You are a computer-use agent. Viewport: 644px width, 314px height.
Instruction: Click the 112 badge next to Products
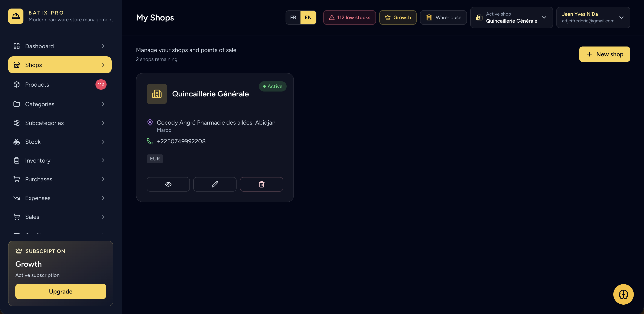101,84
